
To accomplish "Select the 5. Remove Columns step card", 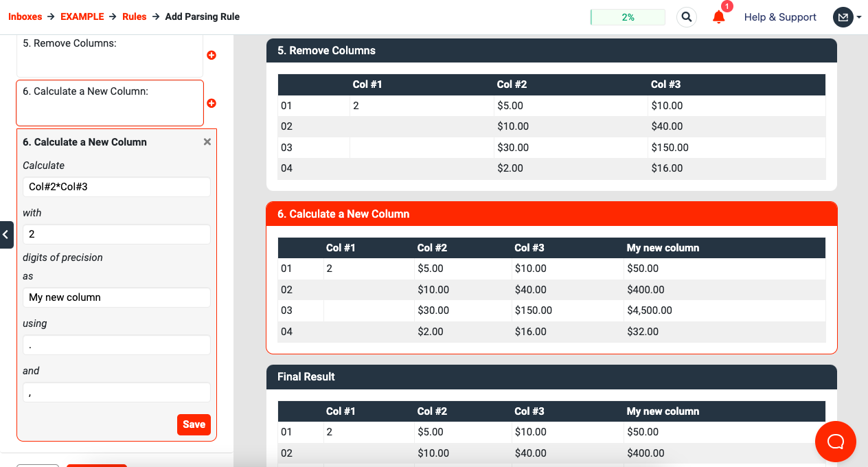I will [110, 55].
